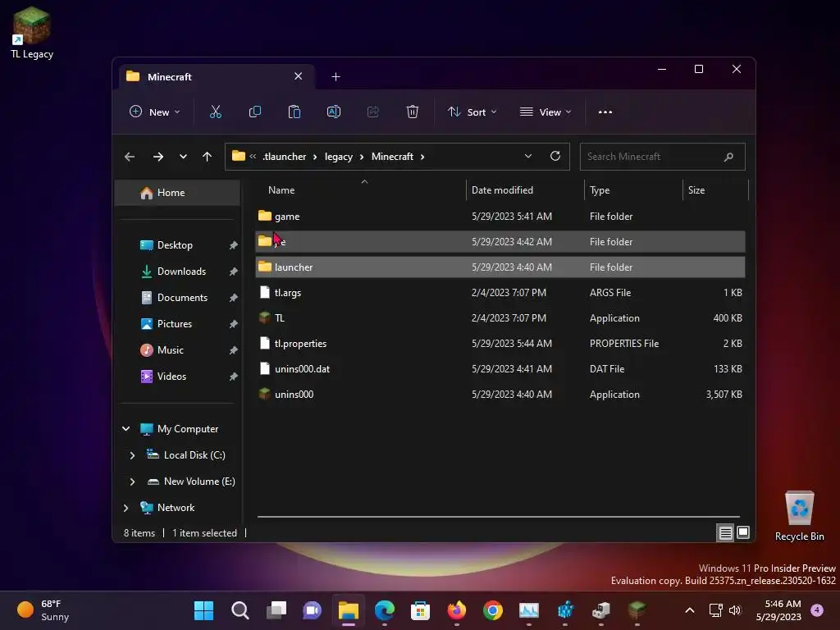Select the game folder

click(x=500, y=216)
